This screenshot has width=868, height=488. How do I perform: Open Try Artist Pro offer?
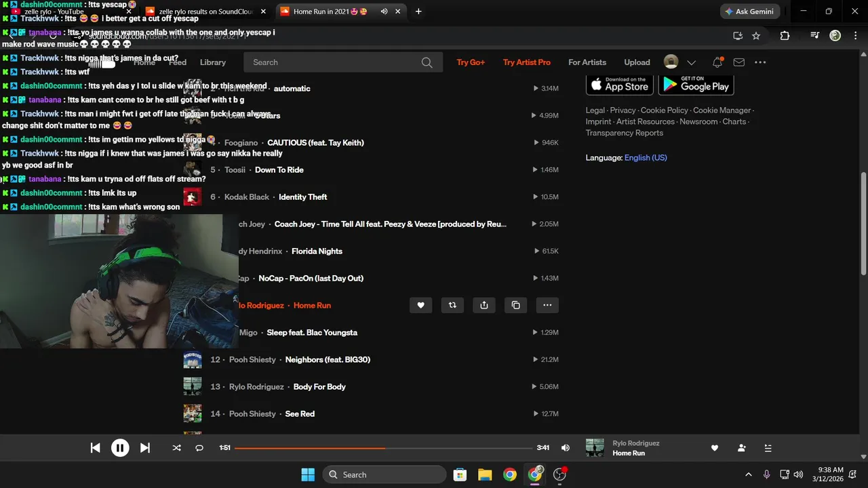point(527,62)
